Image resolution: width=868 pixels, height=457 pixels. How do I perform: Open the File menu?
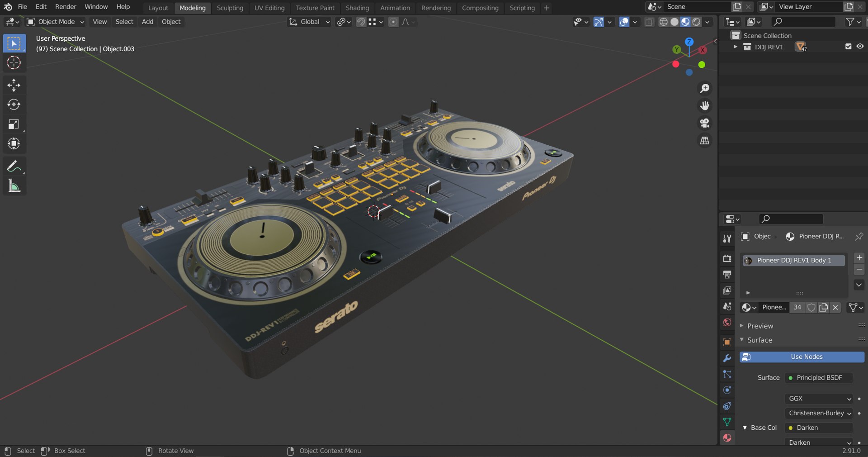[x=22, y=7]
